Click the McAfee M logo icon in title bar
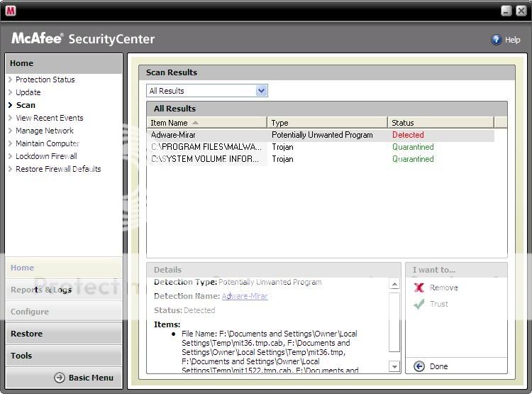Image resolution: width=532 pixels, height=394 pixels. [x=11, y=11]
